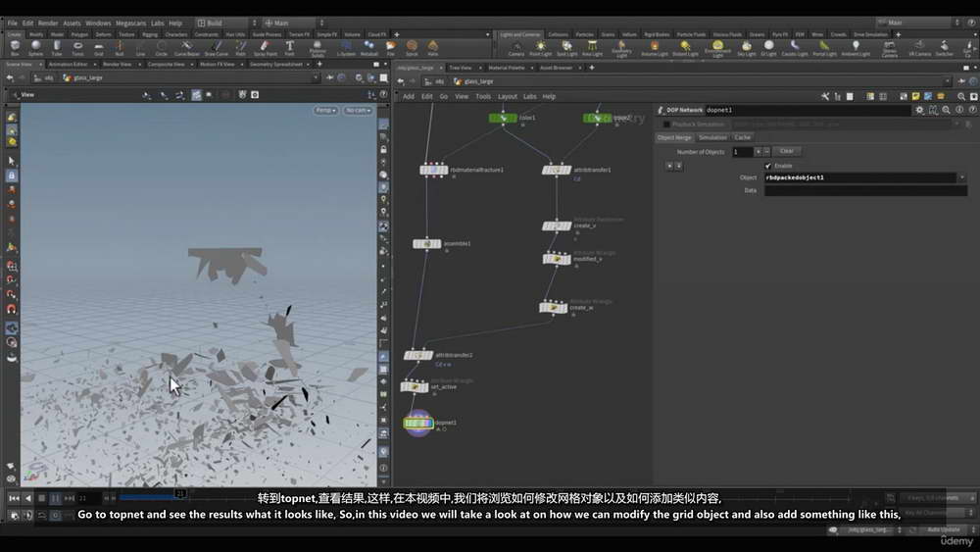Select the File shelf tool
980x552 pixels.
click(391, 48)
